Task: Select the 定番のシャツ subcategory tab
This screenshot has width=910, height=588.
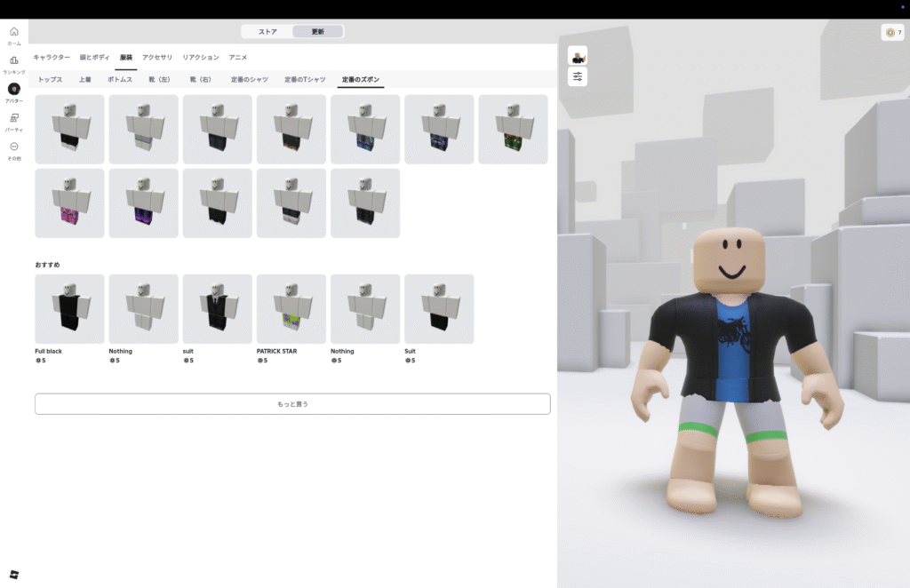Action: (x=249, y=79)
